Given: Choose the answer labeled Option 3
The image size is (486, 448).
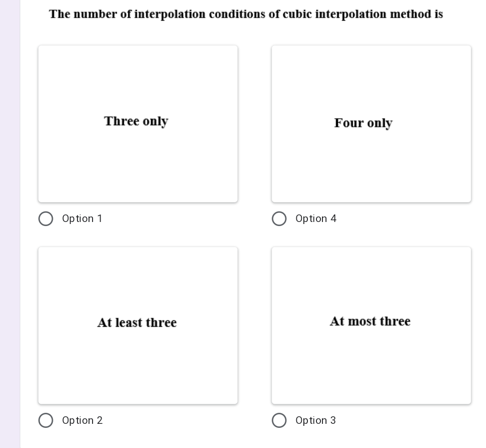Looking at the screenshot, I should pyautogui.click(x=279, y=420).
